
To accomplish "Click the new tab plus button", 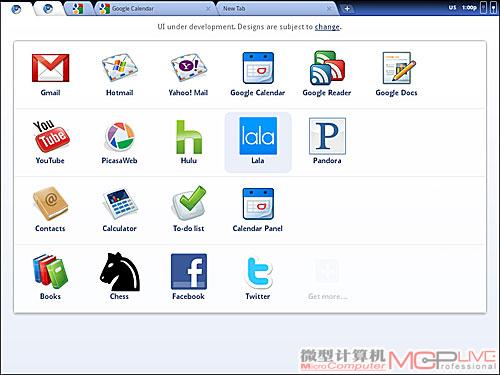I will click(x=347, y=8).
